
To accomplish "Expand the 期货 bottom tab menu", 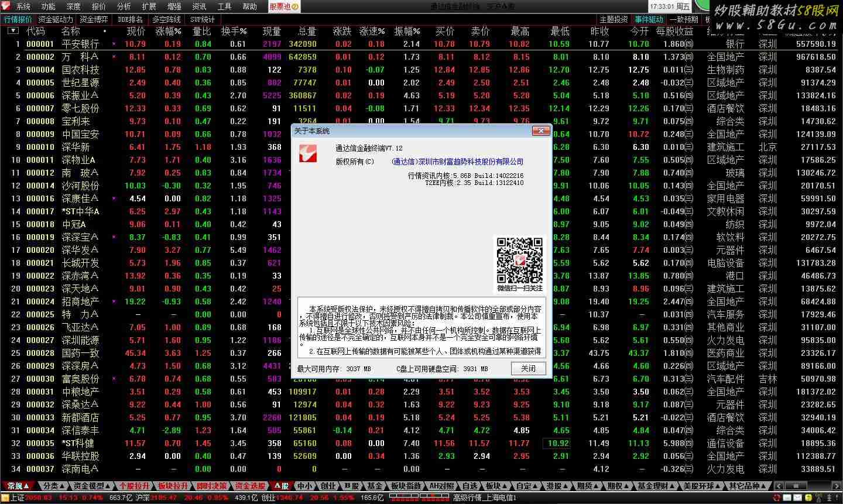I will (588, 486).
